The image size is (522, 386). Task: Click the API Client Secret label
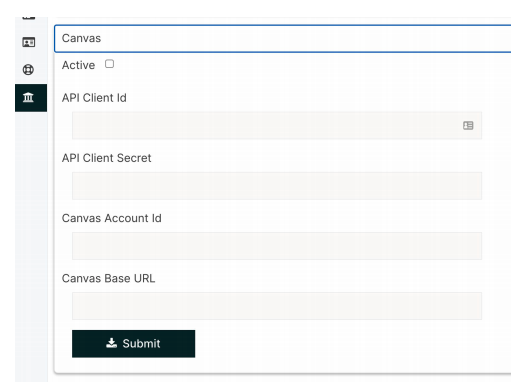coord(106,158)
